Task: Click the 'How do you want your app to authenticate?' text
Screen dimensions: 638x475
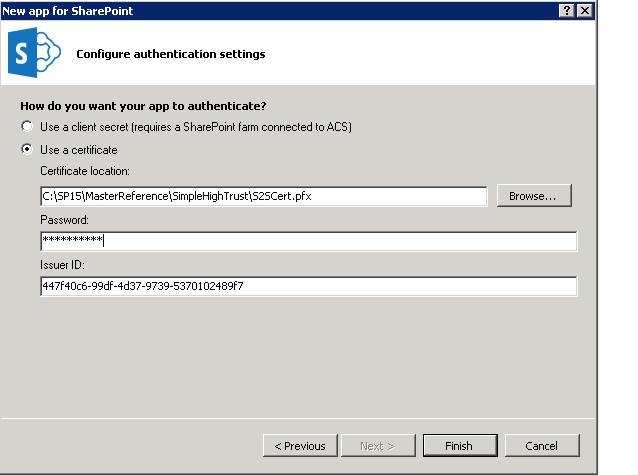Action: click(x=143, y=106)
